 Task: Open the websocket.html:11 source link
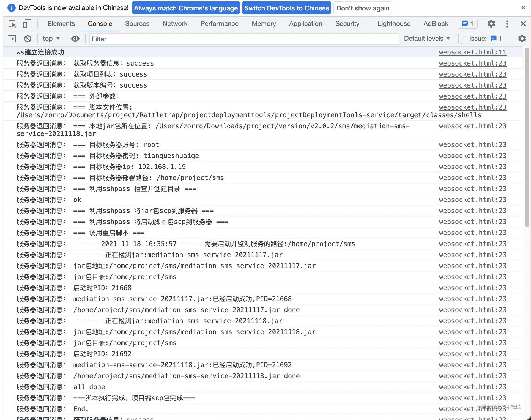point(472,52)
